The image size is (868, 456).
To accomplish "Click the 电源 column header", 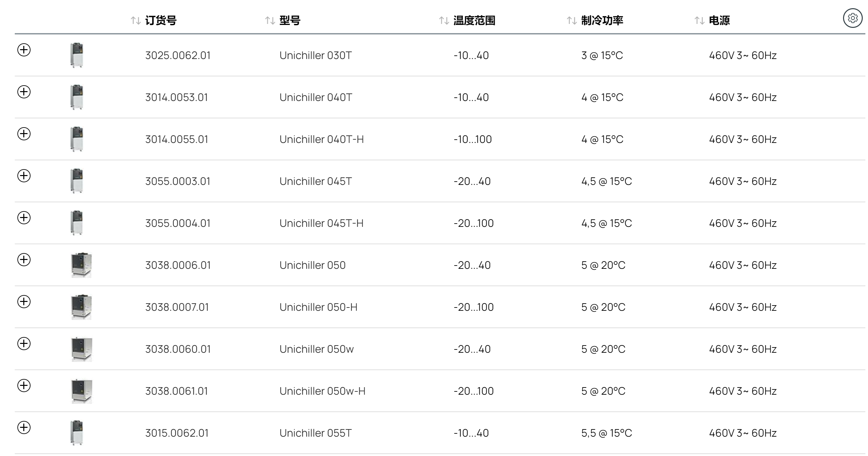I will 719,21.
